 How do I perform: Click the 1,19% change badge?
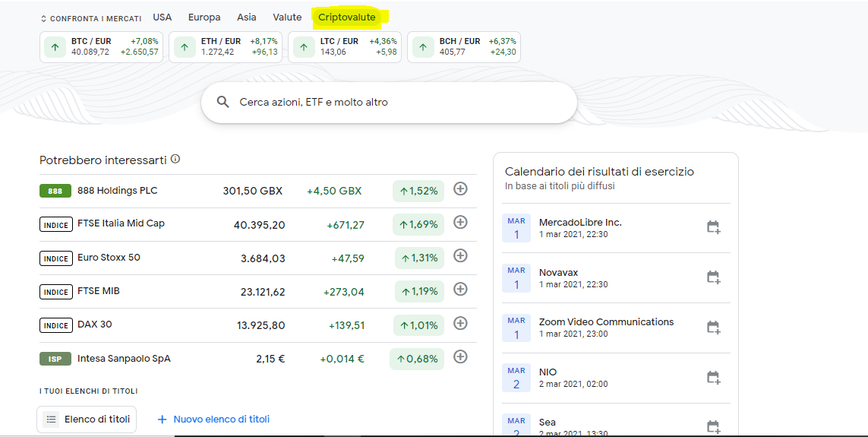(x=420, y=291)
